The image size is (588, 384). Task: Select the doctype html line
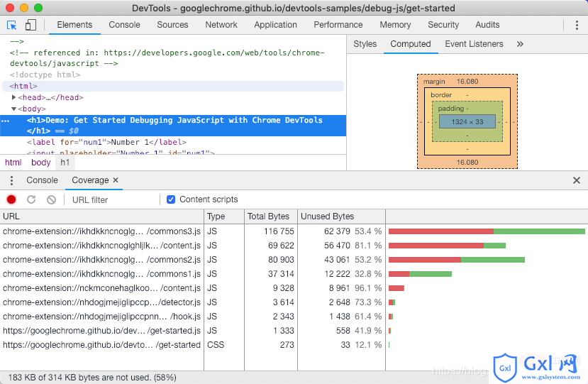pos(45,75)
